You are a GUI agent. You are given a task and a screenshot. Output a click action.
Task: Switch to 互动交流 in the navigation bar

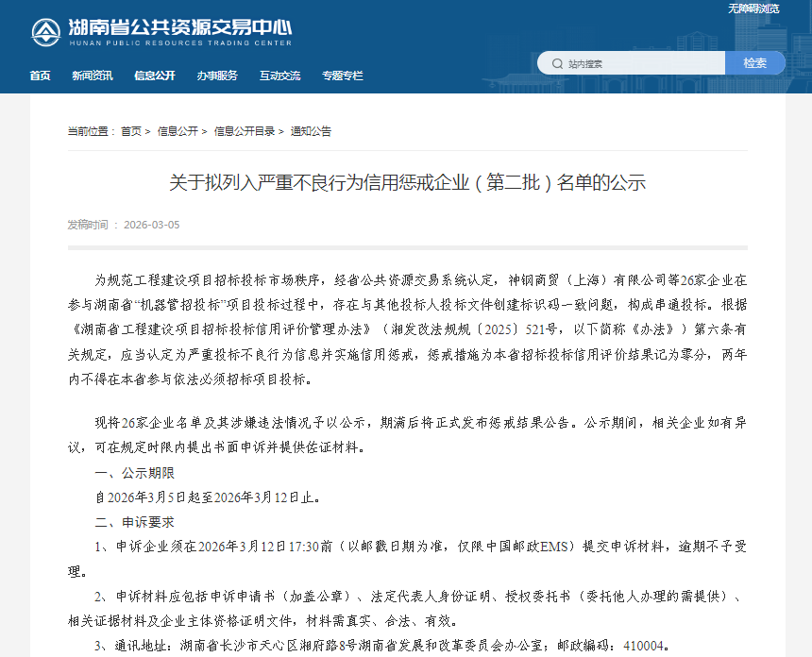pos(279,76)
